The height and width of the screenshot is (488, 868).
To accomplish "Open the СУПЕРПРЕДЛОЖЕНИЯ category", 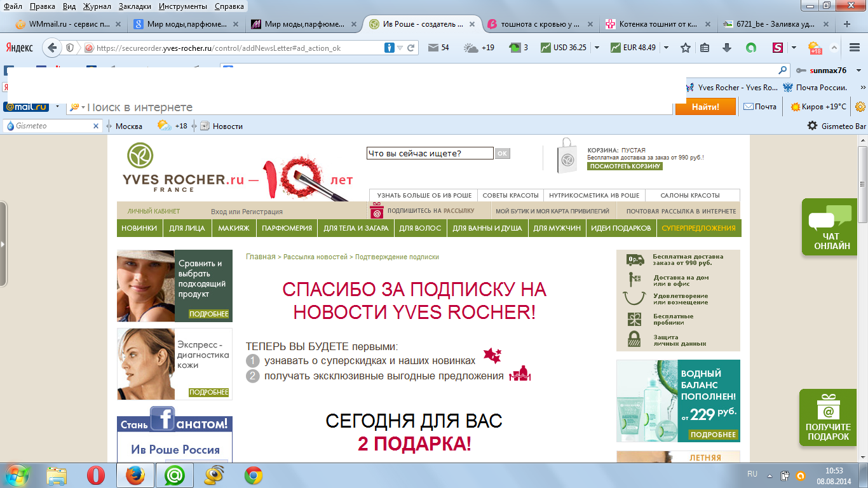I will tap(698, 228).
